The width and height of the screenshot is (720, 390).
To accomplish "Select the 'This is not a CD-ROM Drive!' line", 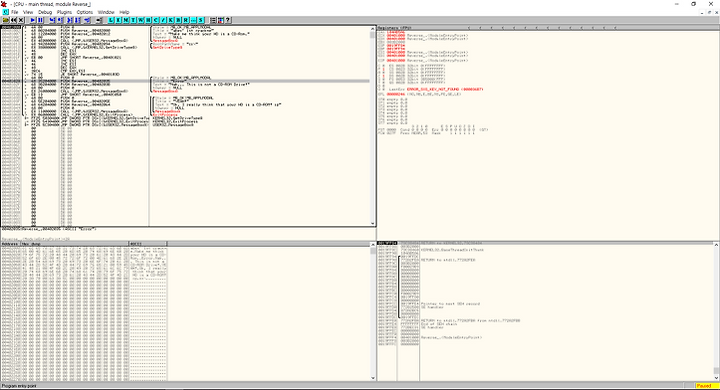I will tap(202, 85).
